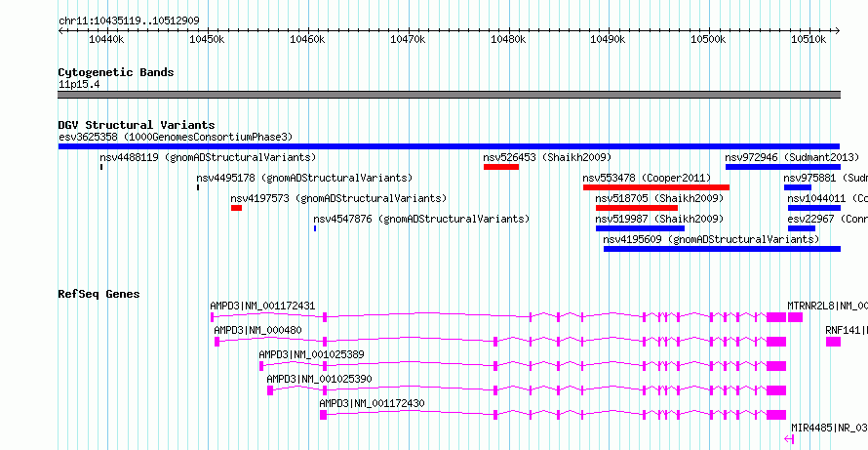Click the AMPD3|NM_001172430 transcript label
The image size is (868, 450).
click(x=372, y=403)
